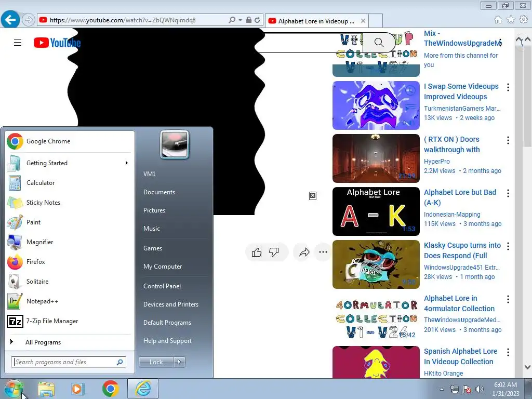
Task: Go to the IE home page
Action: (x=498, y=20)
